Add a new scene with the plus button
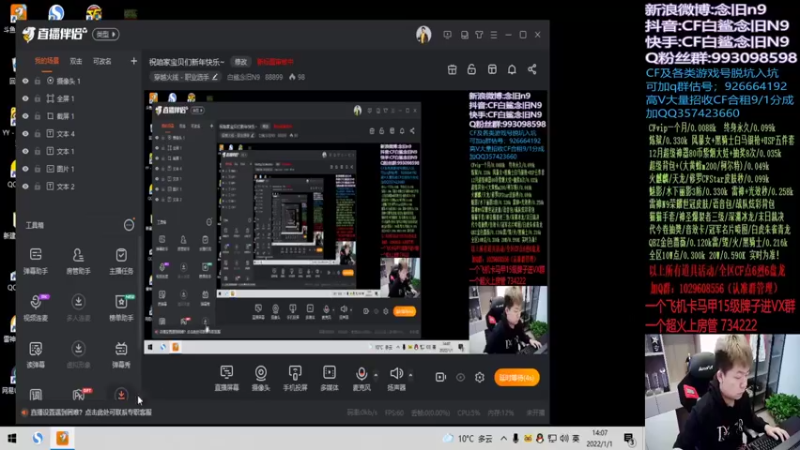Screen dimensions: 800x450 tap(134, 61)
